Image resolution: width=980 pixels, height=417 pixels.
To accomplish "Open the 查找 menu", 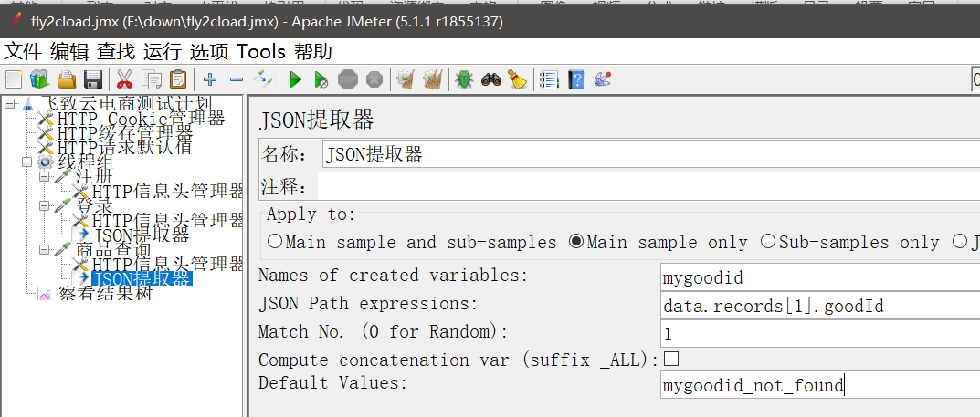I will coord(116,51).
